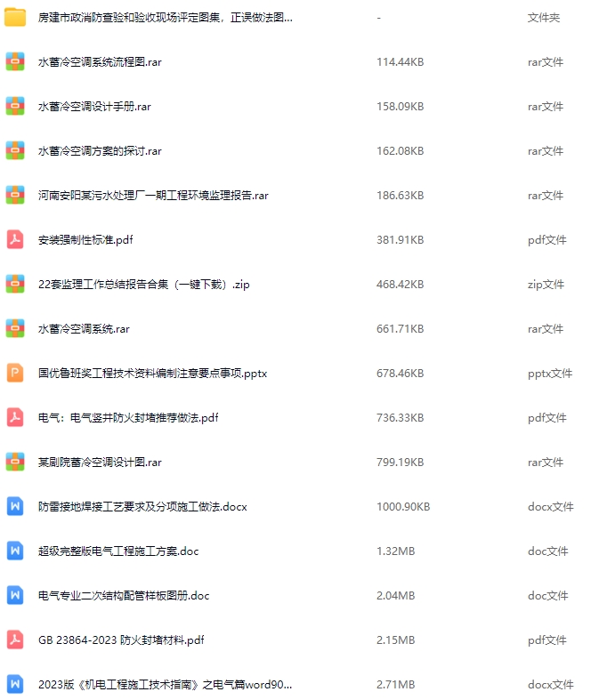Image resolution: width=599 pixels, height=700 pixels.
Task: Click the pptx文件 type label
Action: pyautogui.click(x=550, y=374)
